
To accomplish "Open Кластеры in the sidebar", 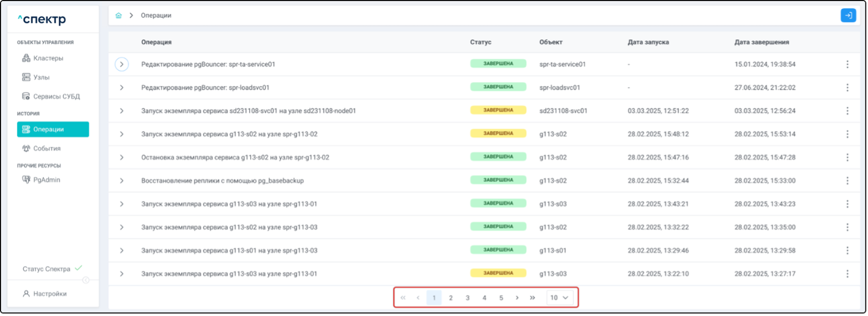I will click(x=43, y=58).
